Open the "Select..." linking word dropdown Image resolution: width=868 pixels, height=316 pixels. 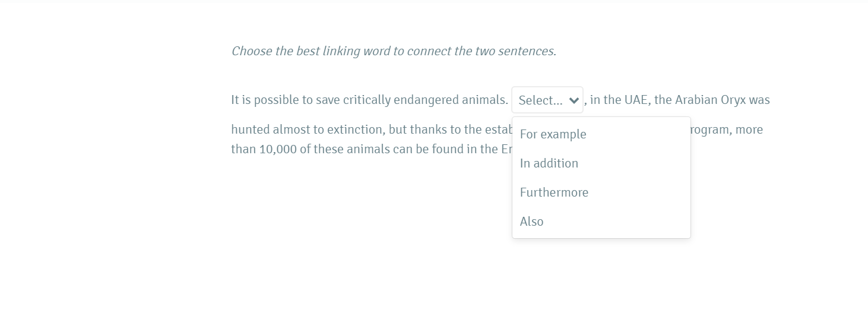(x=547, y=100)
